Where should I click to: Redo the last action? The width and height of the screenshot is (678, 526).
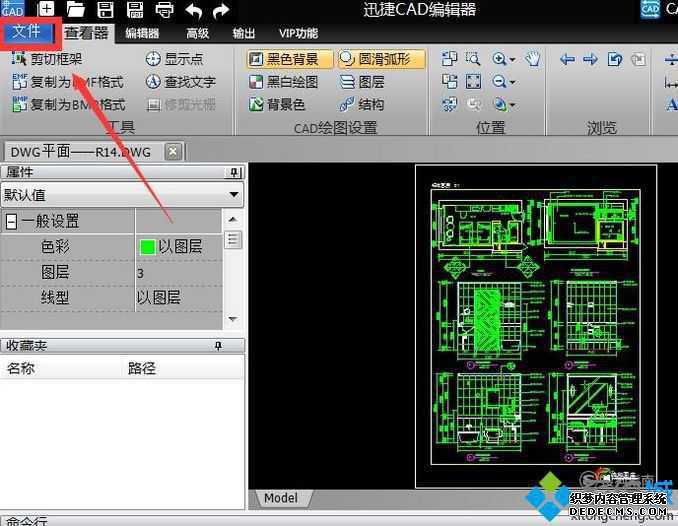pyautogui.click(x=221, y=10)
